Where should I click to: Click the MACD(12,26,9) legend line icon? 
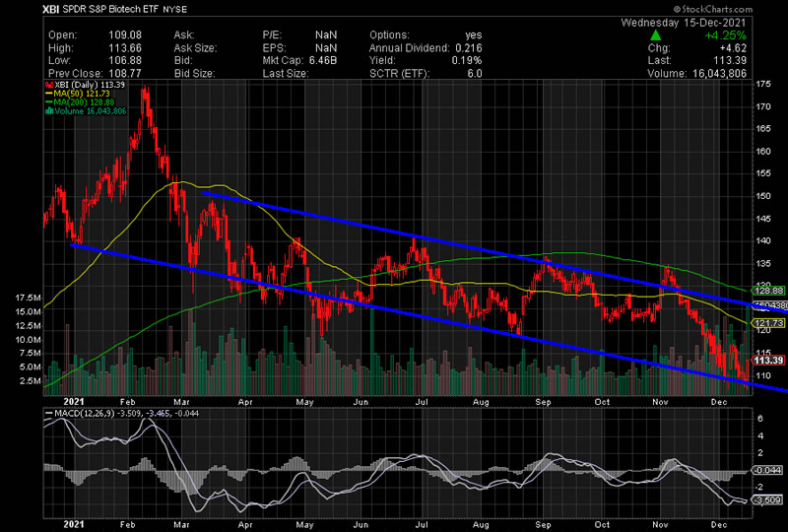[46, 411]
